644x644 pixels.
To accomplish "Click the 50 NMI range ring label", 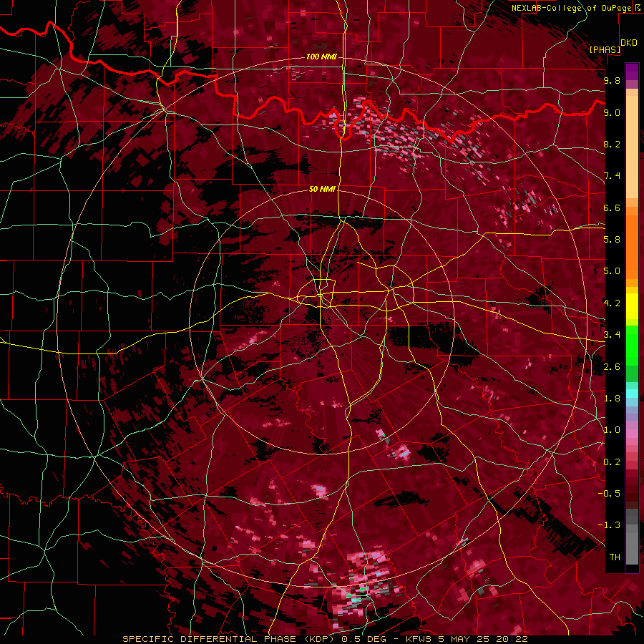I will click(322, 189).
